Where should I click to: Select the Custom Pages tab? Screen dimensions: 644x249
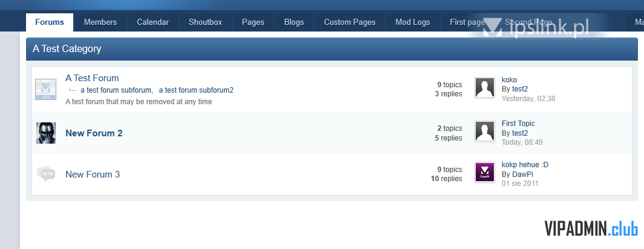pyautogui.click(x=349, y=22)
